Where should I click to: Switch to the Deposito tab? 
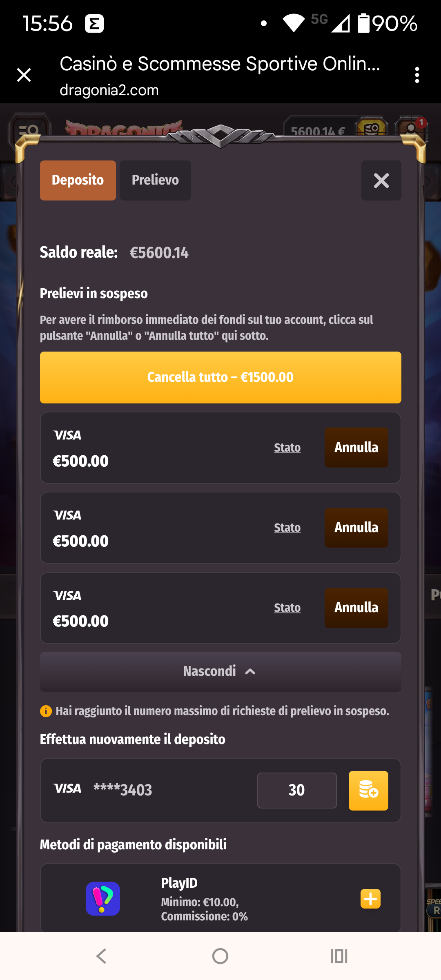(78, 180)
